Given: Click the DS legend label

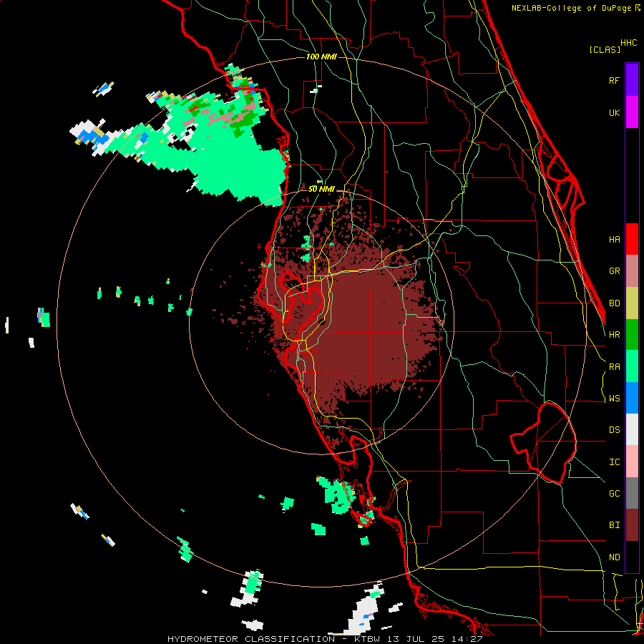Looking at the screenshot, I should click(x=614, y=429).
